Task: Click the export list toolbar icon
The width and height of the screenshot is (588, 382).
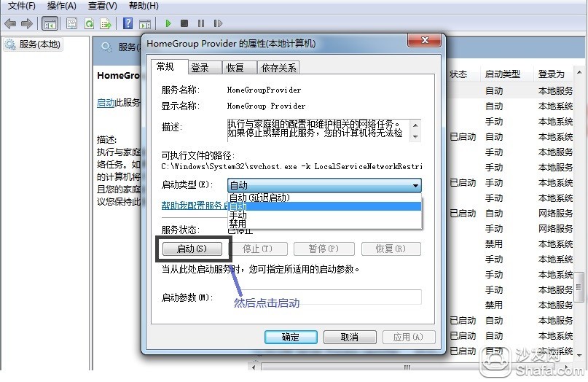Action: [x=106, y=23]
